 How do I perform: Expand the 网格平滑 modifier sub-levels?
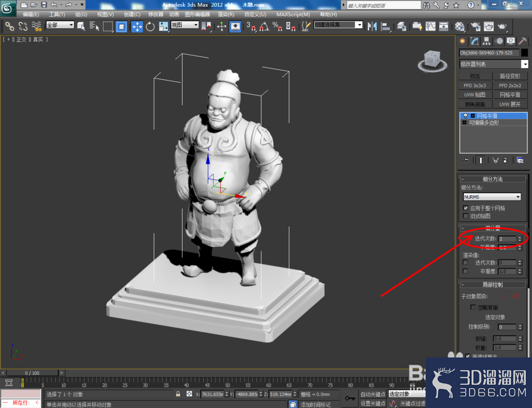[x=472, y=116]
